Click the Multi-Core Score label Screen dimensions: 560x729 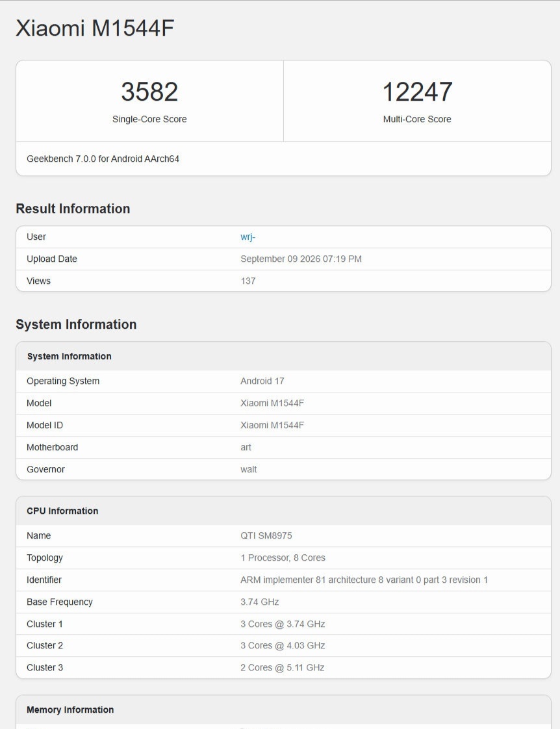(417, 119)
